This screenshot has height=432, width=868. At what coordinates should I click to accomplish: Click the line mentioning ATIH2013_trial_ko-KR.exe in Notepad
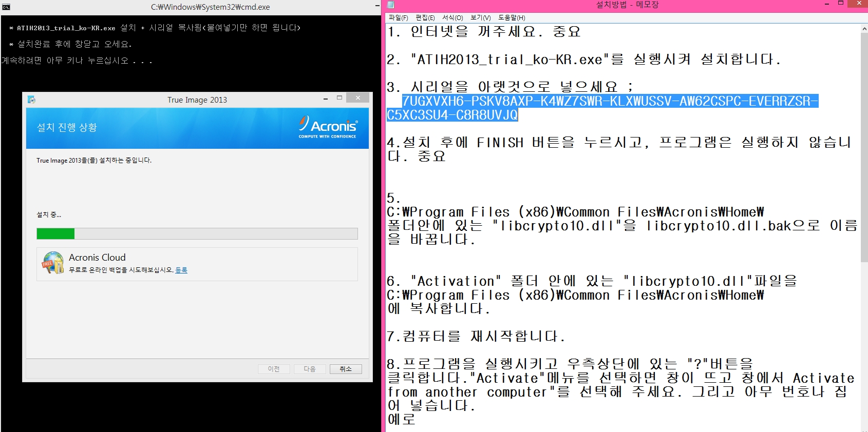[x=584, y=60]
